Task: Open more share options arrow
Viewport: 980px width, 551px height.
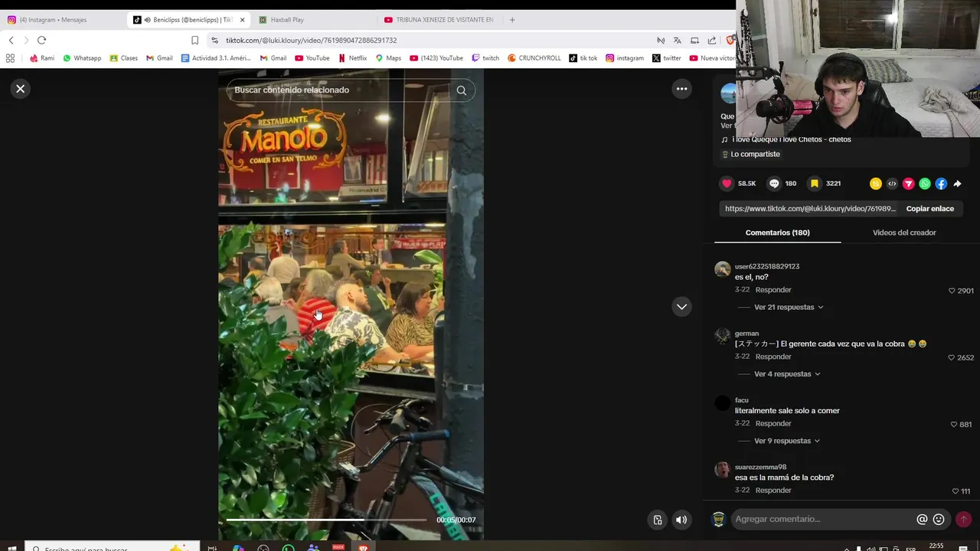Action: [957, 184]
